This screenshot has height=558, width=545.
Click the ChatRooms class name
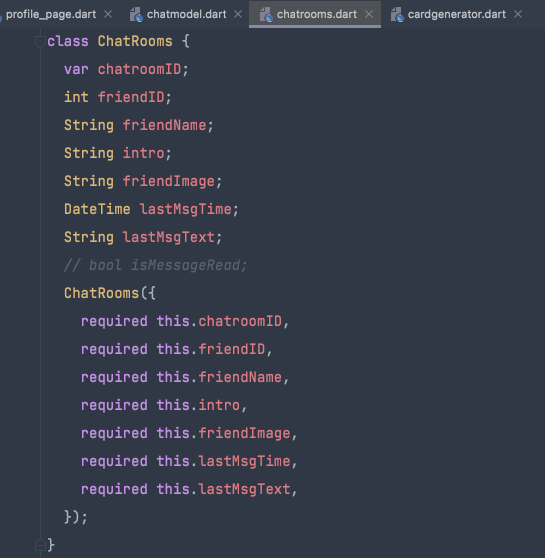coord(135,41)
